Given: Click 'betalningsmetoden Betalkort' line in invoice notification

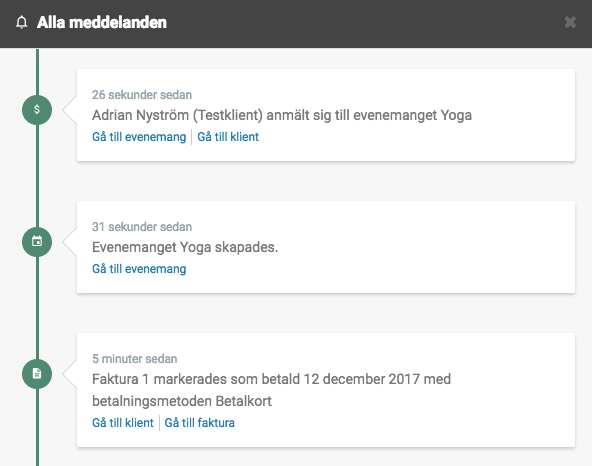Looking at the screenshot, I should (x=182, y=401).
